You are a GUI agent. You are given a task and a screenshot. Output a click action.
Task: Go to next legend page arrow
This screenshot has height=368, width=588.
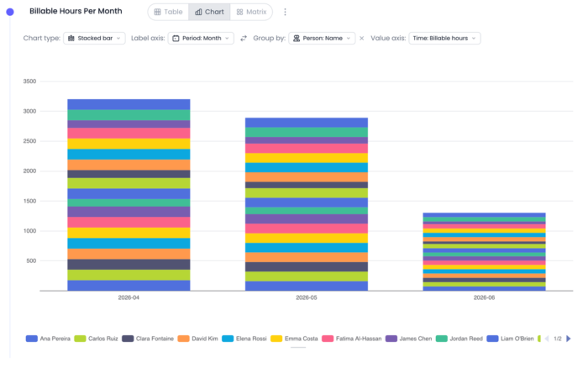(569, 339)
